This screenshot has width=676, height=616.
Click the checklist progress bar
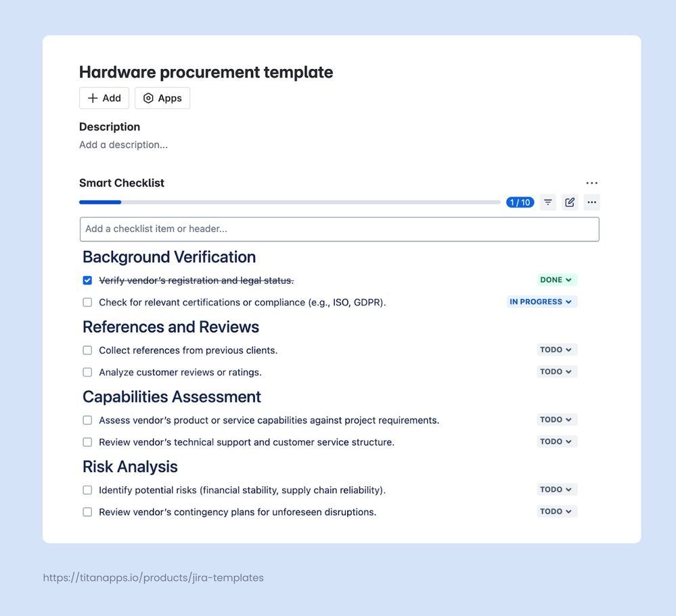point(290,202)
